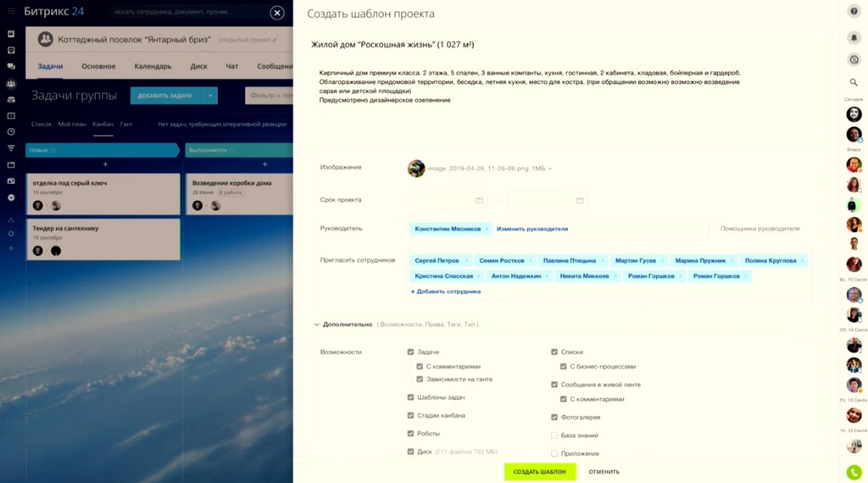
Task: Open the Tasks checkmark icon in the left sidebar
Action: coord(11,50)
